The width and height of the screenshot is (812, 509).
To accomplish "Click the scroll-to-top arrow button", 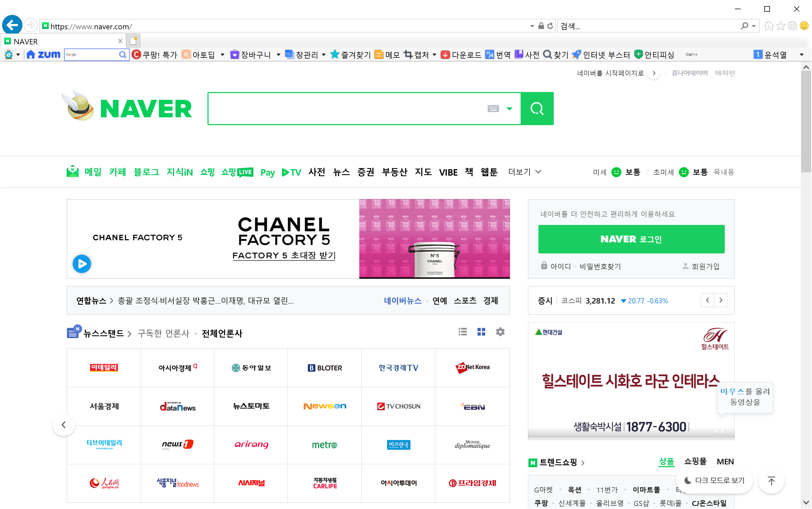I will pos(771,480).
